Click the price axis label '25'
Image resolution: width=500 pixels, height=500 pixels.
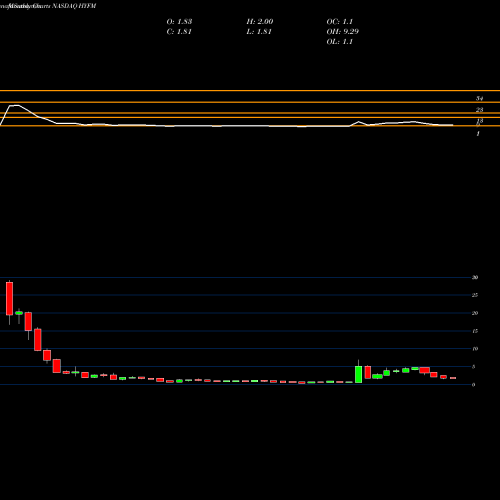475,295
